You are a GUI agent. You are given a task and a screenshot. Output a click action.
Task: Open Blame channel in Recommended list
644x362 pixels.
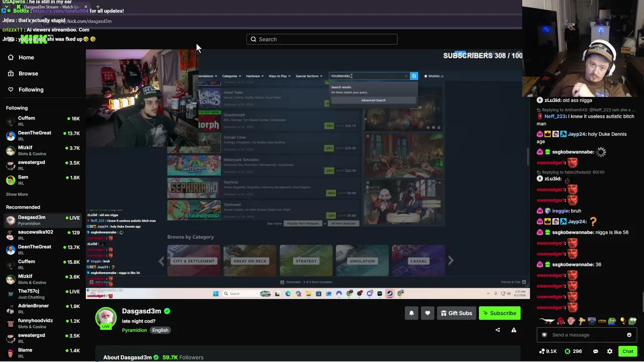tap(43, 353)
